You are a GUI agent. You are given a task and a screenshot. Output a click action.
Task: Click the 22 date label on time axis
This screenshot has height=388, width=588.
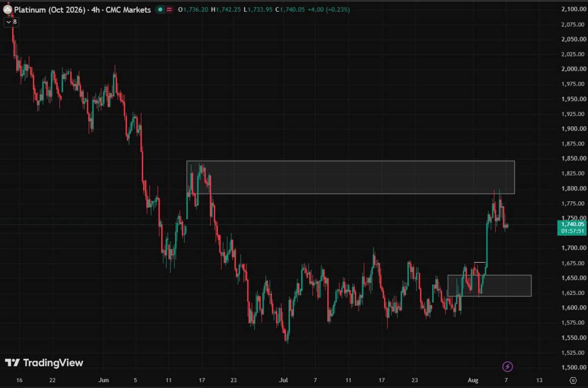(52, 380)
